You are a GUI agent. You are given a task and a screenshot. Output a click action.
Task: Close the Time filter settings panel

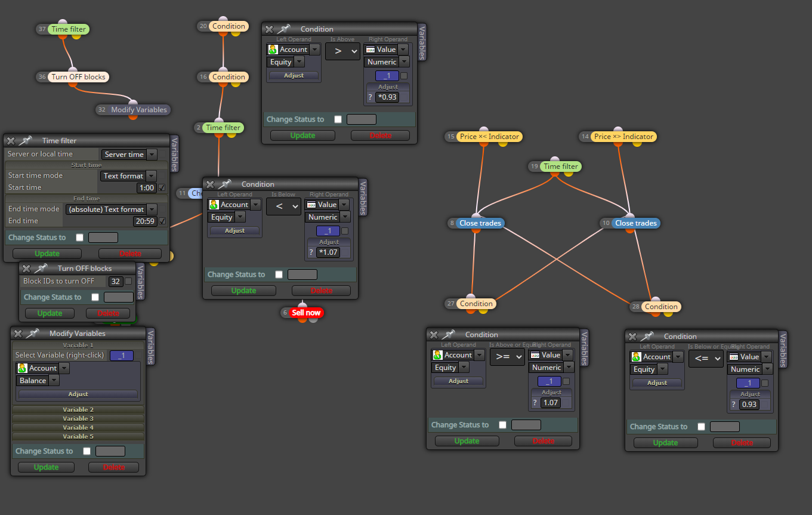pos(10,141)
